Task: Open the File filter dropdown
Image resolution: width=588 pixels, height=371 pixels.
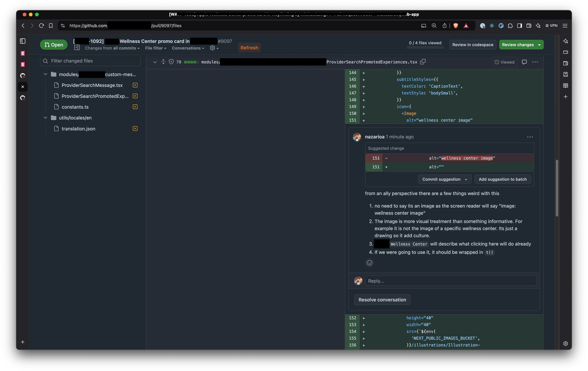Action: [156, 48]
